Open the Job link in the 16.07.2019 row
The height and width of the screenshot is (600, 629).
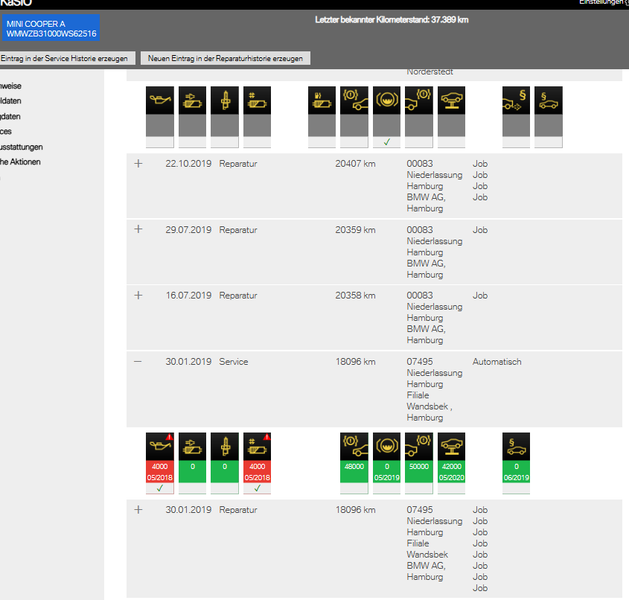[x=480, y=296]
